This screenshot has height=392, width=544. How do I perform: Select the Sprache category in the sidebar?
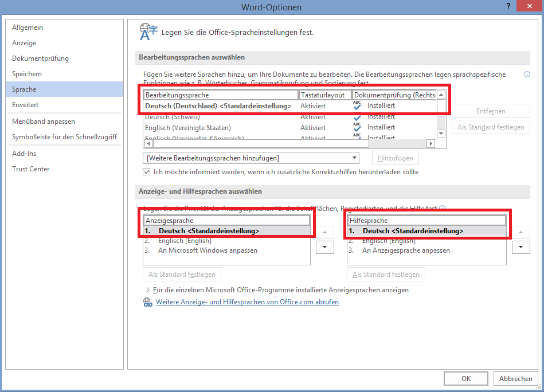[65, 89]
